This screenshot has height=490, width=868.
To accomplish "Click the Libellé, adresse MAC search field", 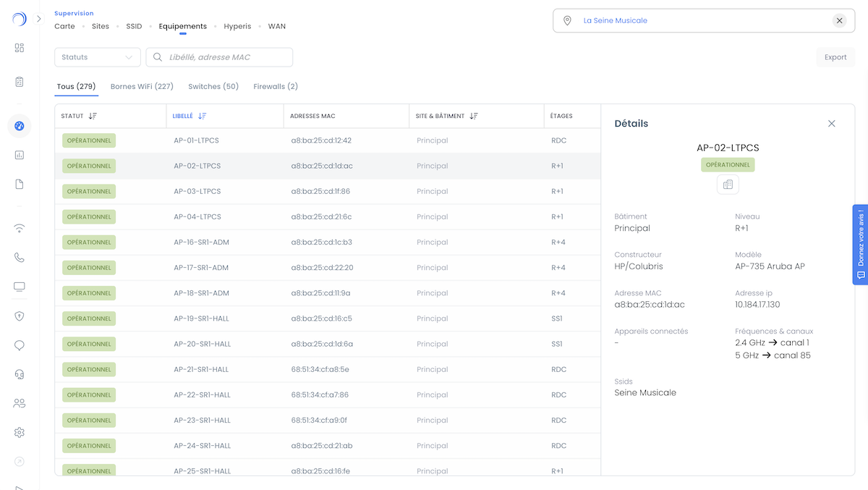I will coord(224,57).
